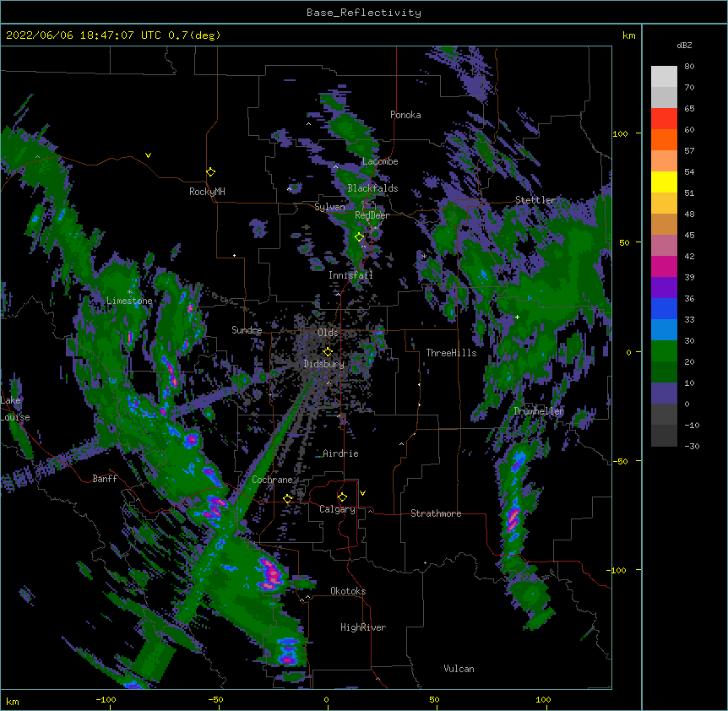This screenshot has width=728, height=711.
Task: Click the Blackfalds label
Action: 372,188
